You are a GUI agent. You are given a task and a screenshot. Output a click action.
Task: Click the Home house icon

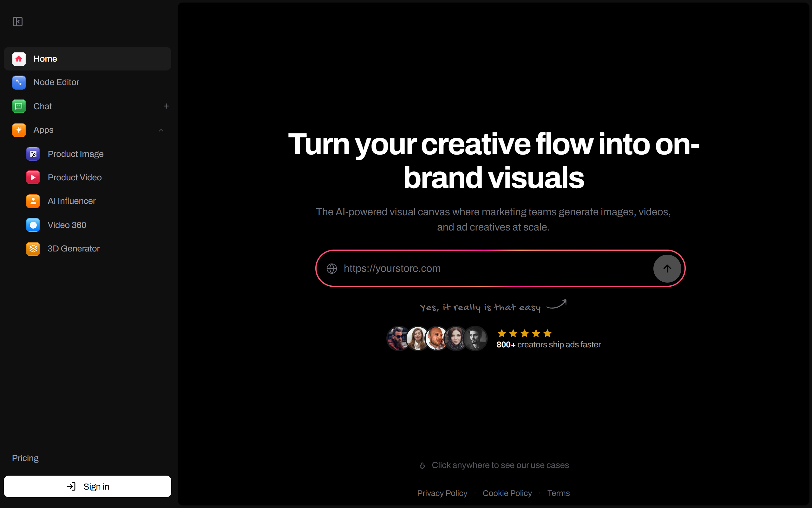19,59
